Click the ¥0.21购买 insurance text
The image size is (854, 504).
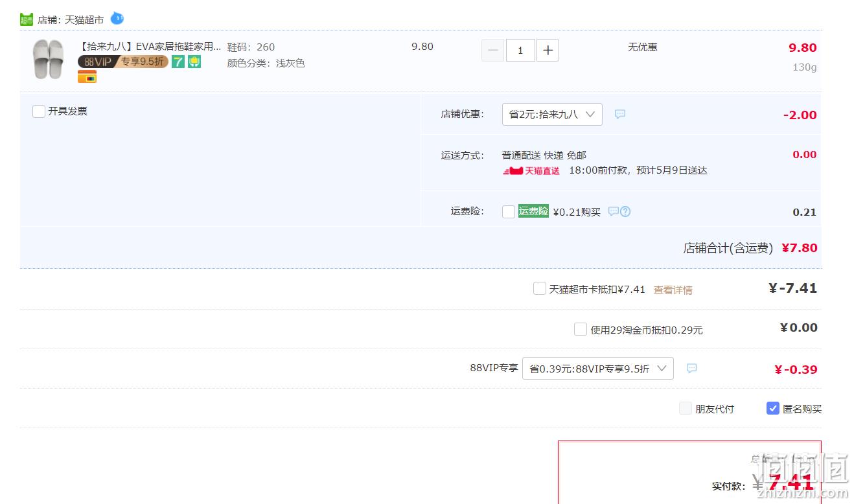[x=577, y=212]
